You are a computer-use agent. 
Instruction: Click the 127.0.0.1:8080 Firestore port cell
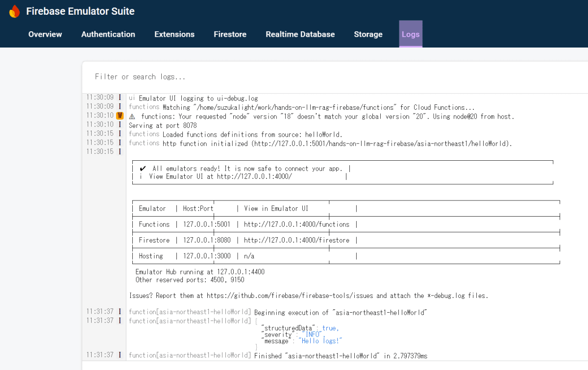point(207,240)
